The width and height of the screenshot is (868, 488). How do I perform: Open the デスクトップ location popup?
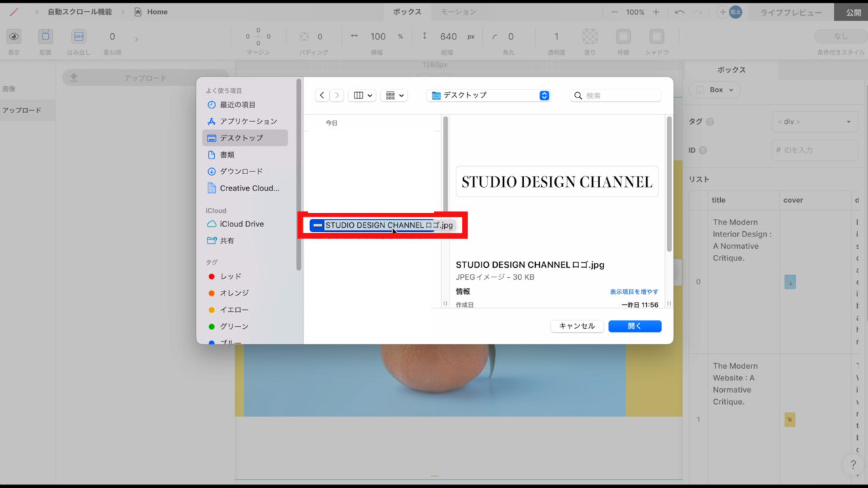click(488, 96)
